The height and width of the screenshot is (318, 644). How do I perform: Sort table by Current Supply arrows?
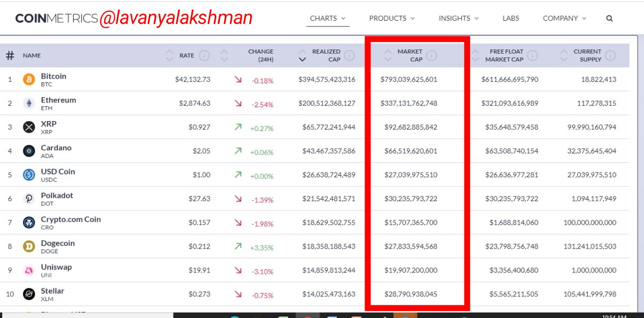(x=564, y=55)
